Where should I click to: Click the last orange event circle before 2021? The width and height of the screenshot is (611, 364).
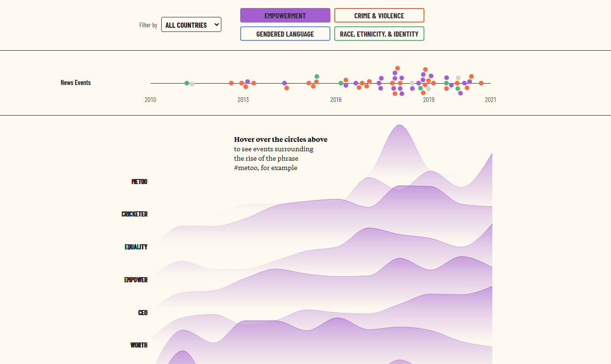[481, 83]
